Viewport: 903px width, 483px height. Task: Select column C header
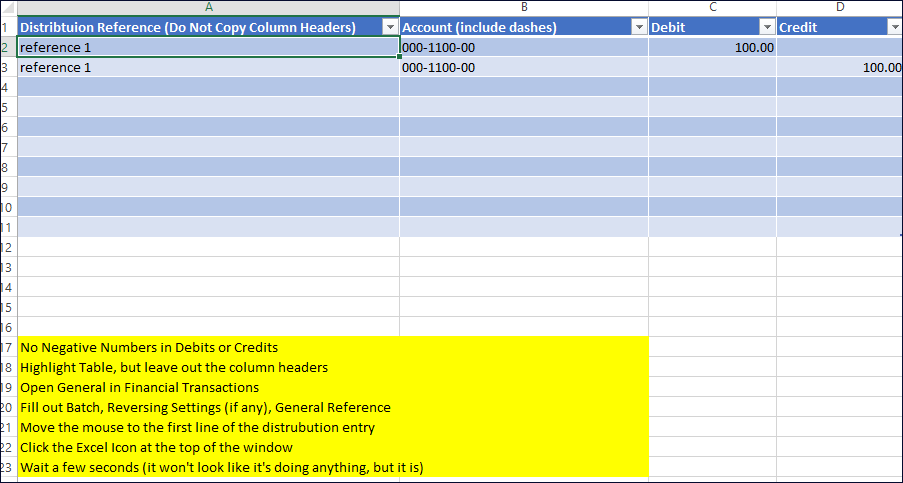[712, 7]
